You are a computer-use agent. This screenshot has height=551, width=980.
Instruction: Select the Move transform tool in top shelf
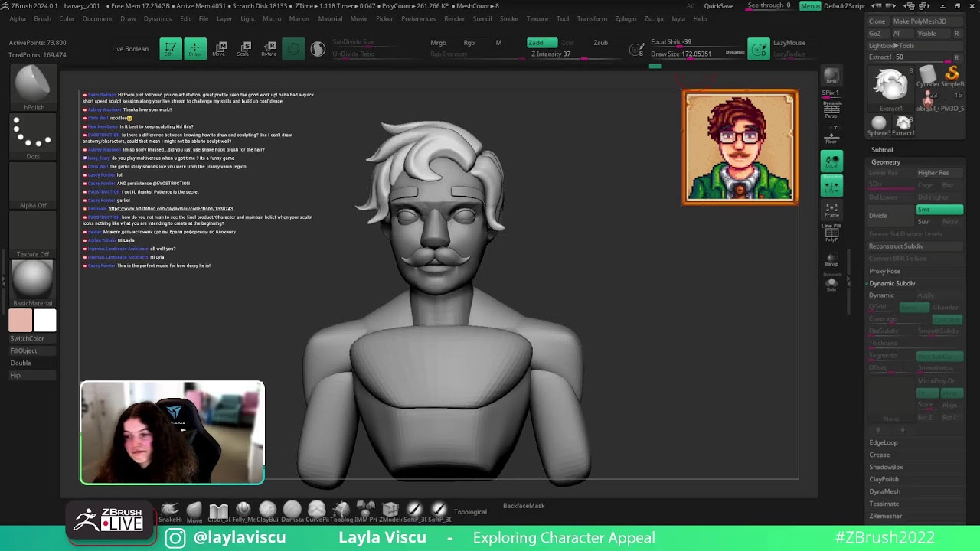pos(219,49)
